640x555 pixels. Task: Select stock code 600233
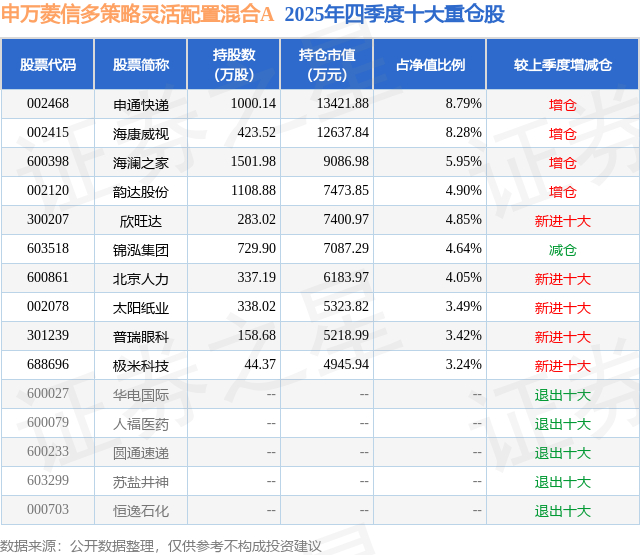(48, 451)
